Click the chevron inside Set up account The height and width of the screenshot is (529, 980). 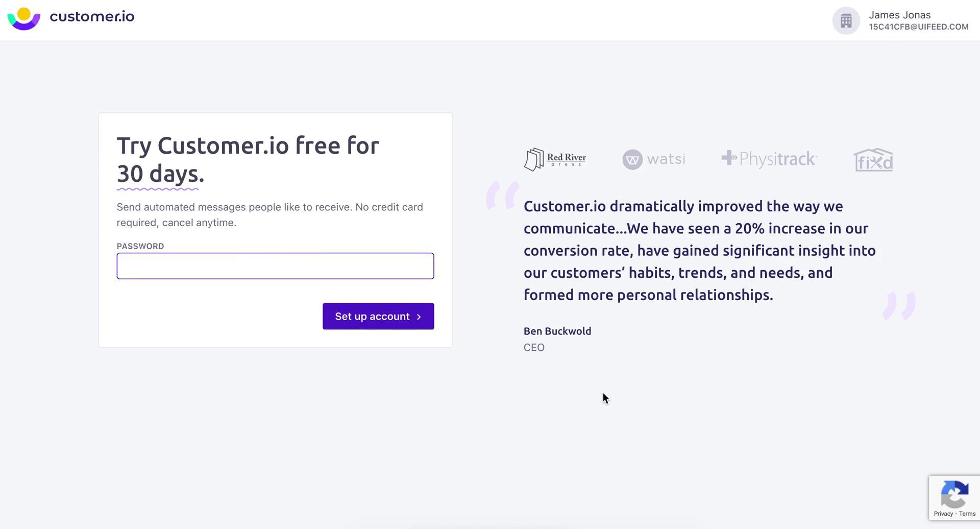[419, 316]
